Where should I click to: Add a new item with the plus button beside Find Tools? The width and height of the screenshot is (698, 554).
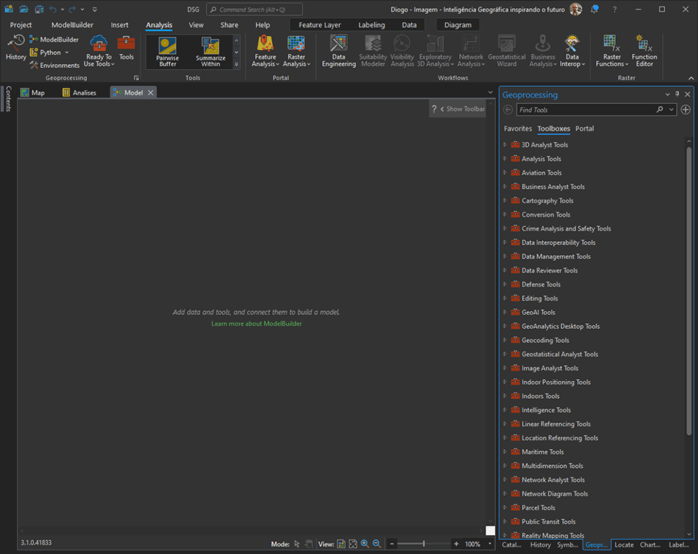[685, 110]
